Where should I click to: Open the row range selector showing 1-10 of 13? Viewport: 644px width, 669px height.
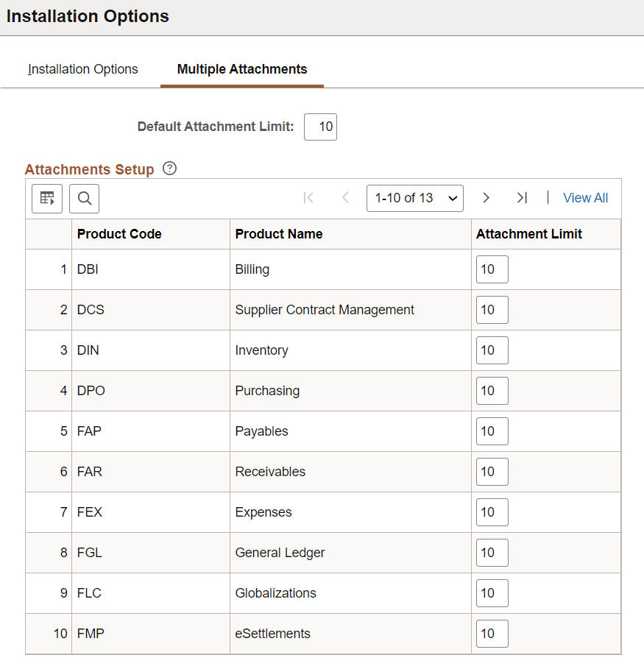pos(414,197)
